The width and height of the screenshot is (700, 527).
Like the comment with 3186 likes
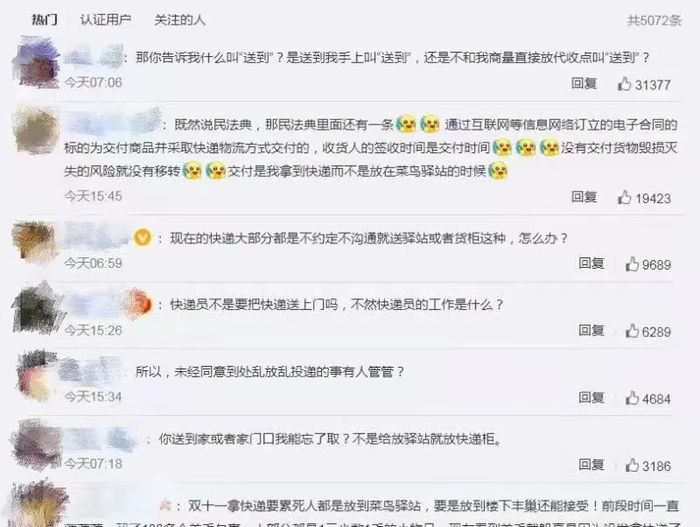tap(632, 465)
